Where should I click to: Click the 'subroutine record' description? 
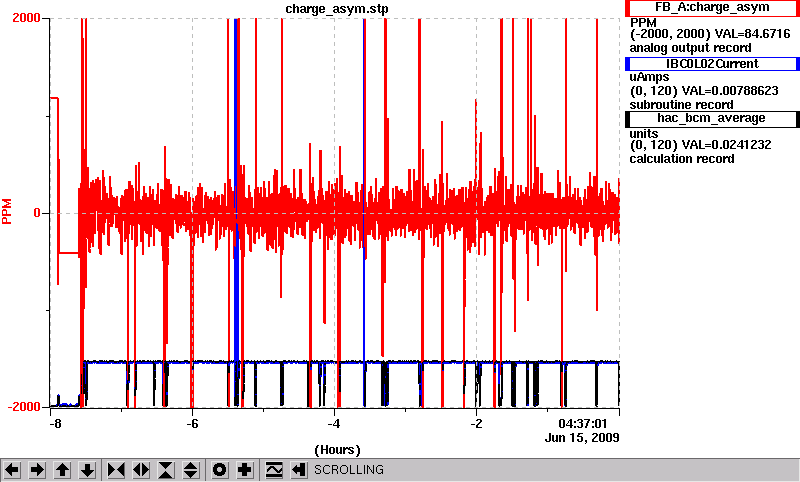point(681,105)
